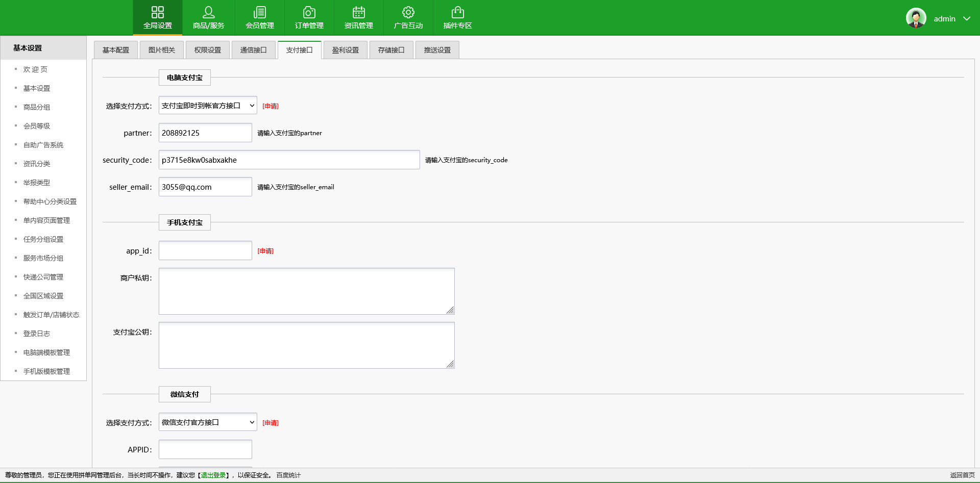Focus the security_code input field

[289, 160]
